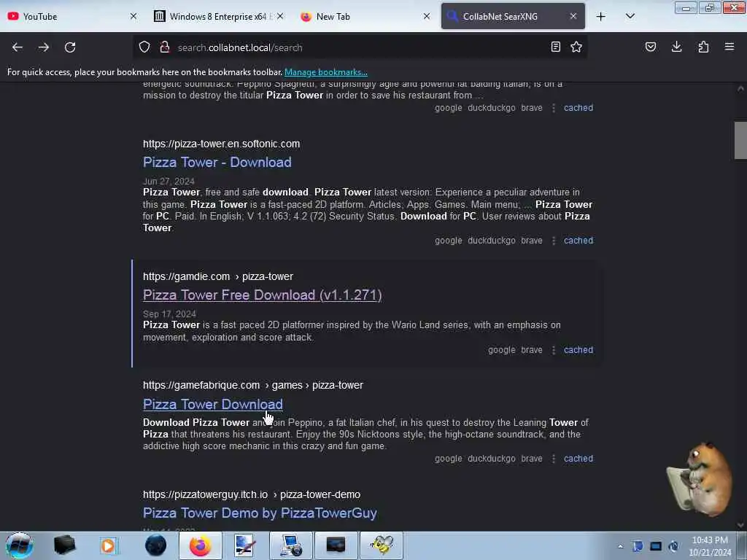
Task: Close the New Tab tab
Action: 427,16
